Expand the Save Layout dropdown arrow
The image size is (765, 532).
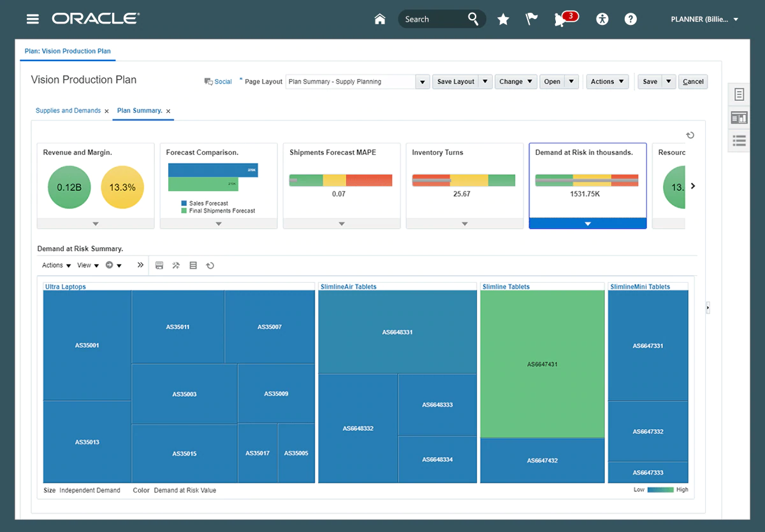485,82
